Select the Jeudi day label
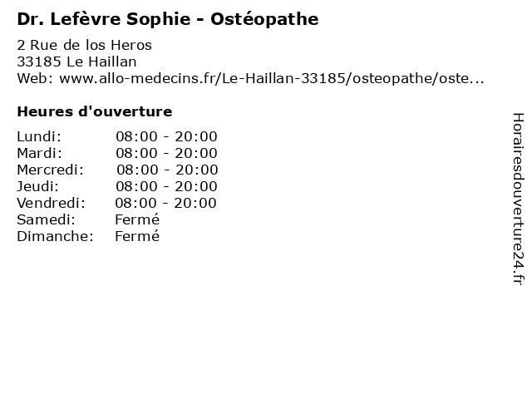The width and height of the screenshot is (532, 399). pyautogui.click(x=38, y=186)
